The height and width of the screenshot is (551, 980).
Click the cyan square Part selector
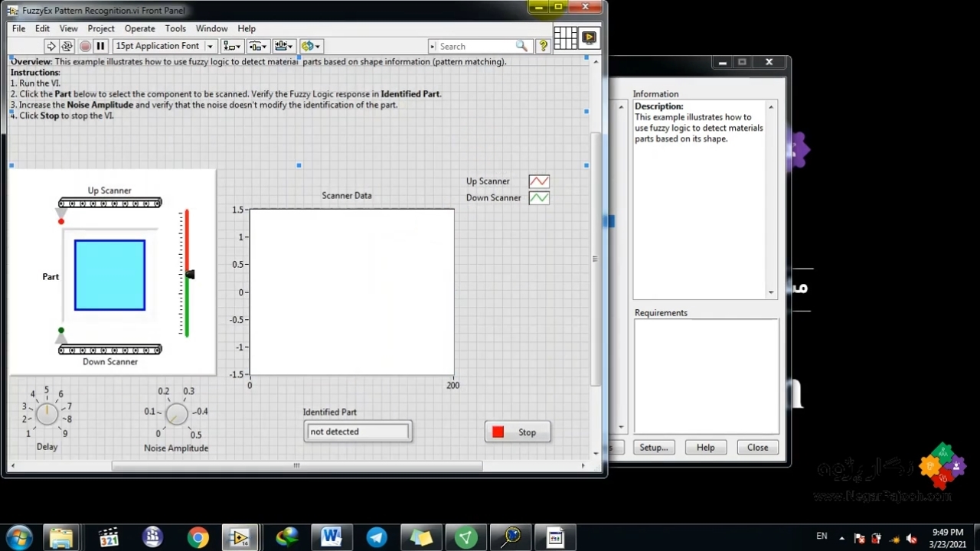click(x=109, y=275)
